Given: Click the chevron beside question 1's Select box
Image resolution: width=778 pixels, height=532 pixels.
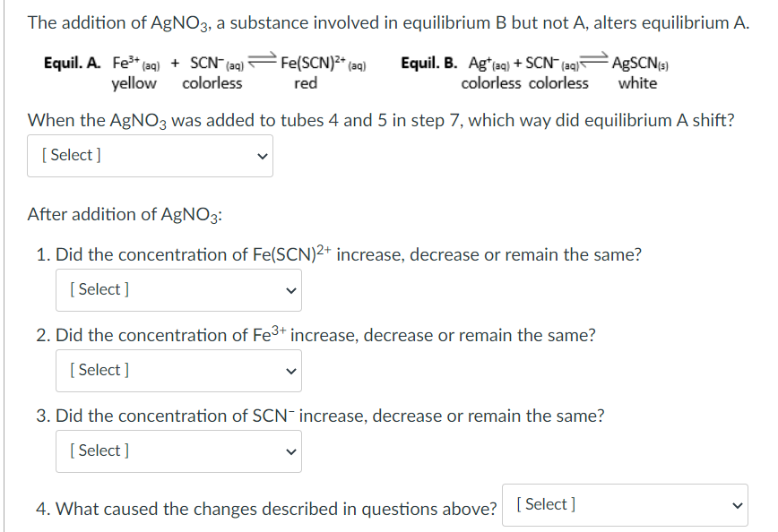Looking at the screenshot, I should point(290,289).
